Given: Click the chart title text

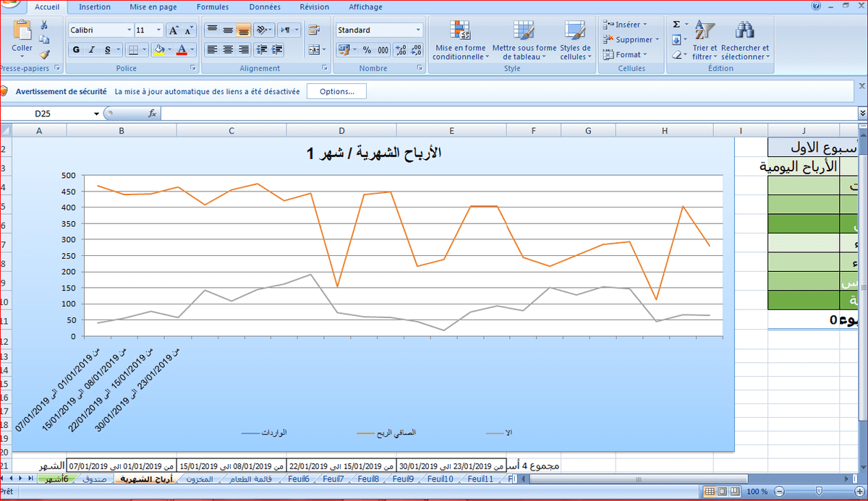Looking at the screenshot, I should [x=373, y=153].
